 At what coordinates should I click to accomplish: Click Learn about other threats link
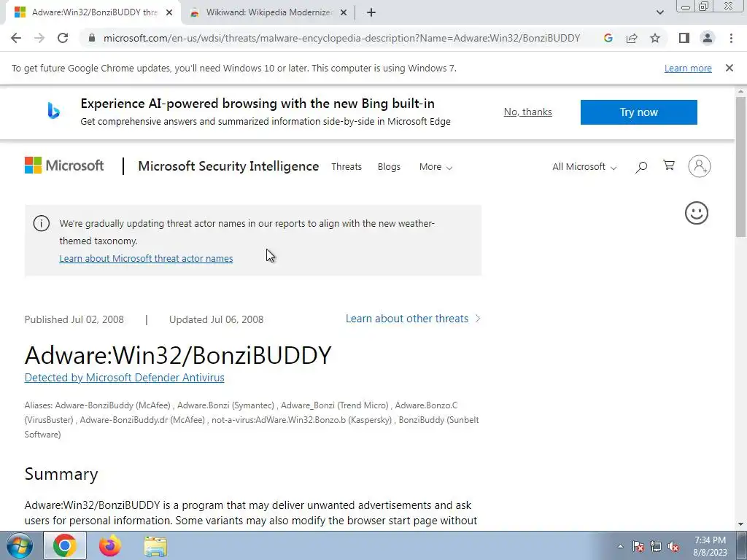pos(413,319)
